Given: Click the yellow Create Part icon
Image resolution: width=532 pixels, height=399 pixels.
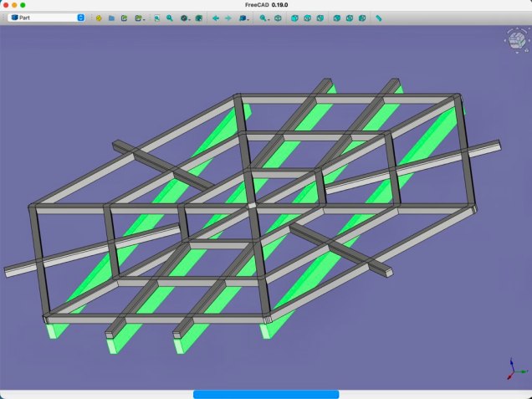Looking at the screenshot, I should pos(98,18).
